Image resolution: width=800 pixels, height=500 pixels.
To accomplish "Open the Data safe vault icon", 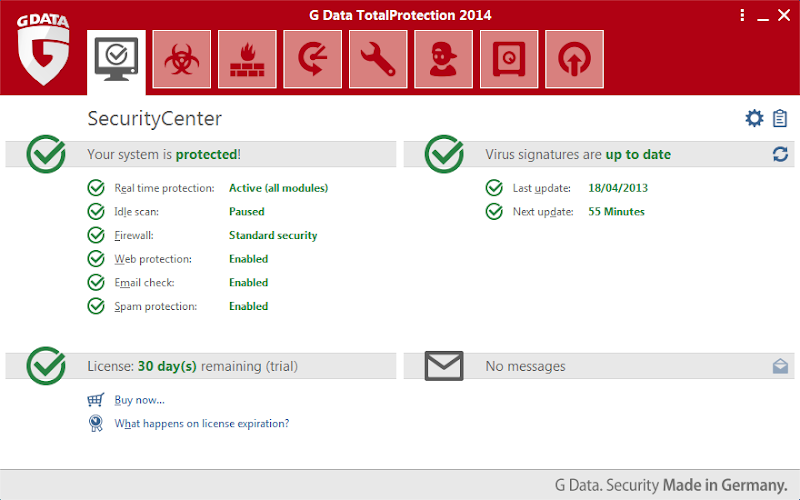I will click(509, 59).
